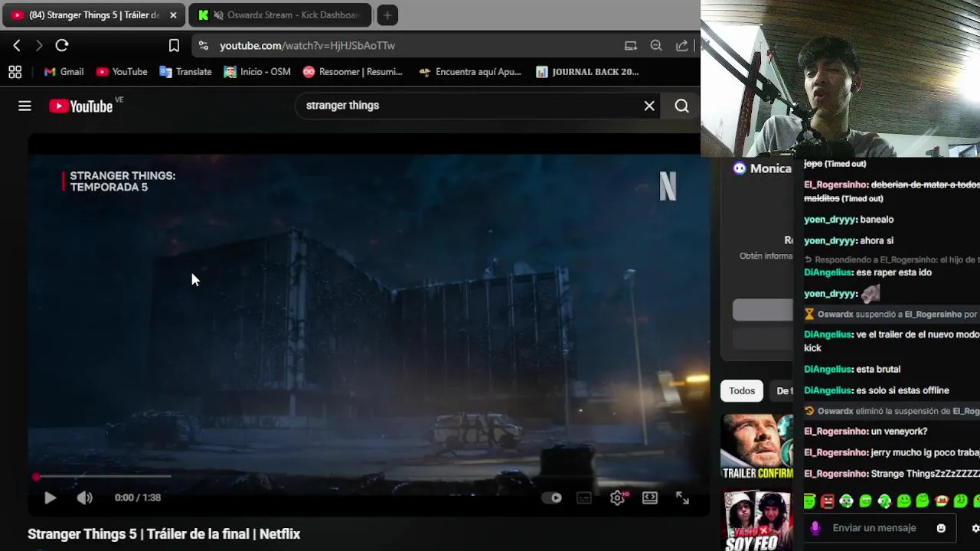980x551 pixels.
Task: Open the apps grid in bookmarks bar
Action: (x=15, y=72)
